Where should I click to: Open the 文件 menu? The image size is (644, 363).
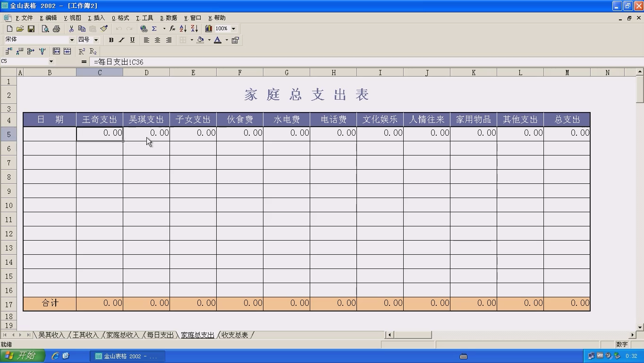tap(24, 18)
